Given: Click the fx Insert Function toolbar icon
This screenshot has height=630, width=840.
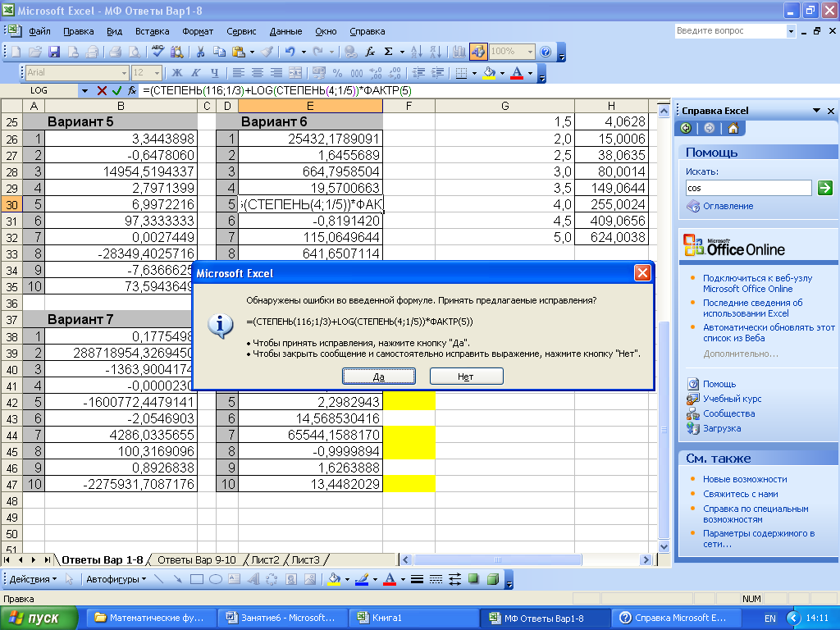Looking at the screenshot, I should 370,52.
